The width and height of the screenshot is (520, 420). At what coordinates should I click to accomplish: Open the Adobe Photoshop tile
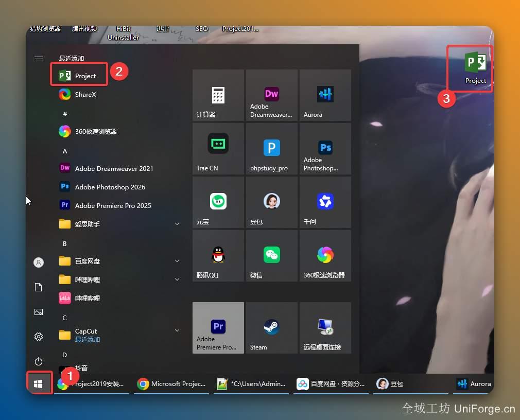tap(325, 149)
